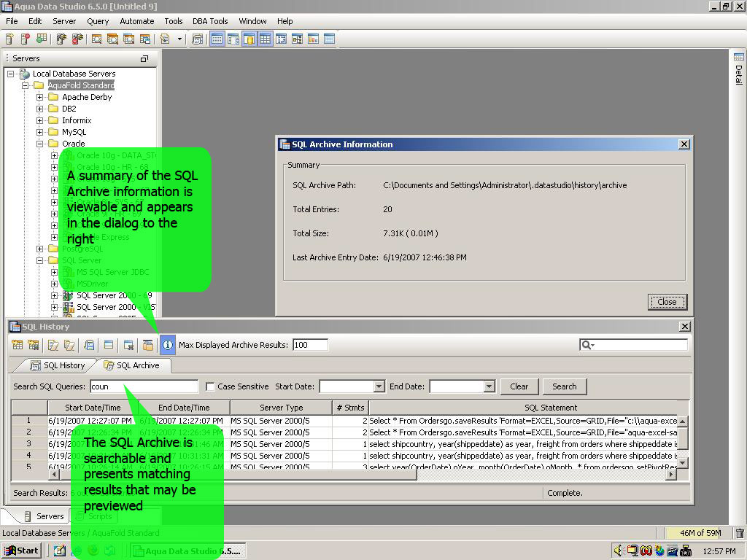The image size is (747, 560).
Task: Click the speaker volume icon in system tray
Action: (618, 551)
